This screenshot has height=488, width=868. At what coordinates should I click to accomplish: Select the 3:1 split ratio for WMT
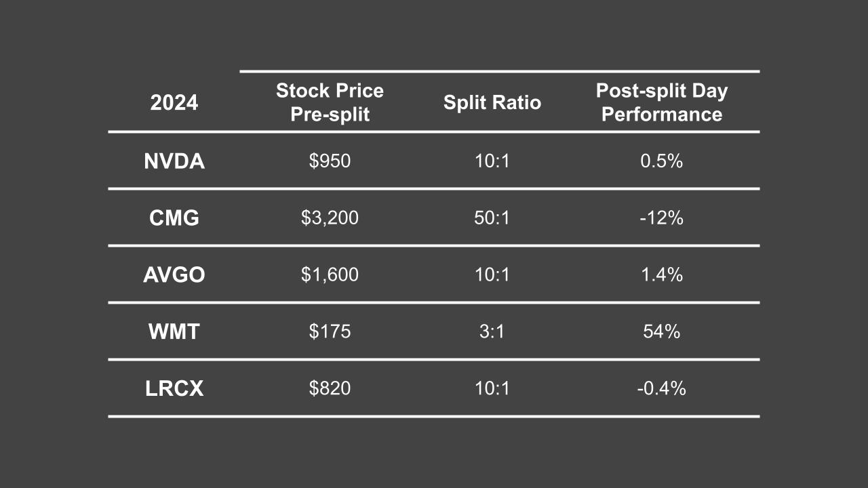coord(492,332)
